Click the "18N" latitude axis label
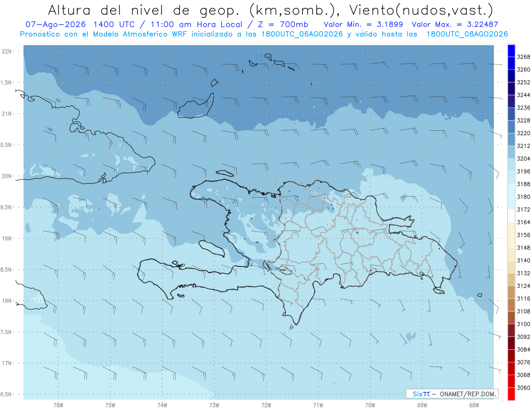The image size is (532, 411). click(7, 301)
